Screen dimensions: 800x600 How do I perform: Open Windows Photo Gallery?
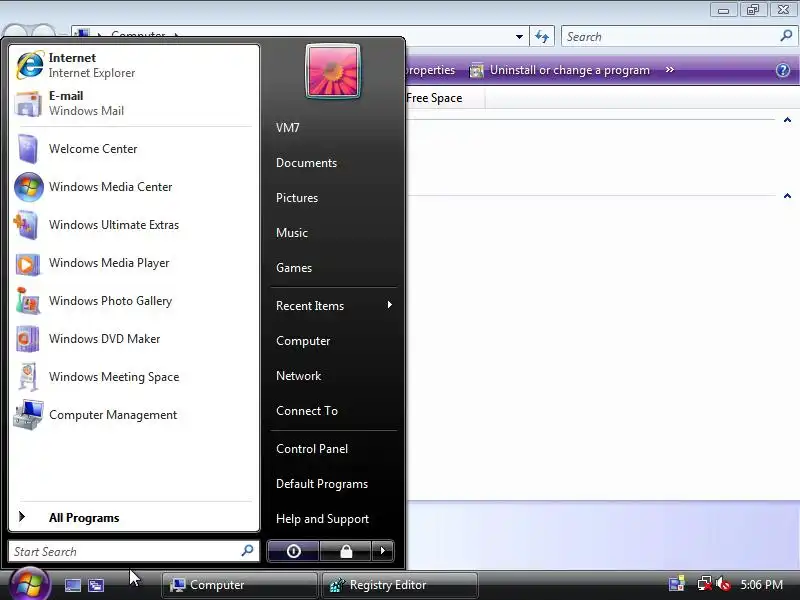[134, 301]
